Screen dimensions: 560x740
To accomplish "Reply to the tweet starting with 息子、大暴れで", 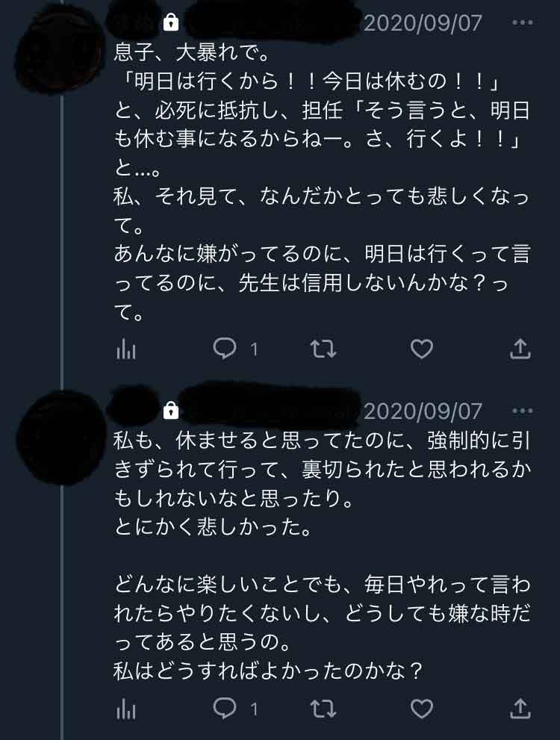I will (225, 349).
